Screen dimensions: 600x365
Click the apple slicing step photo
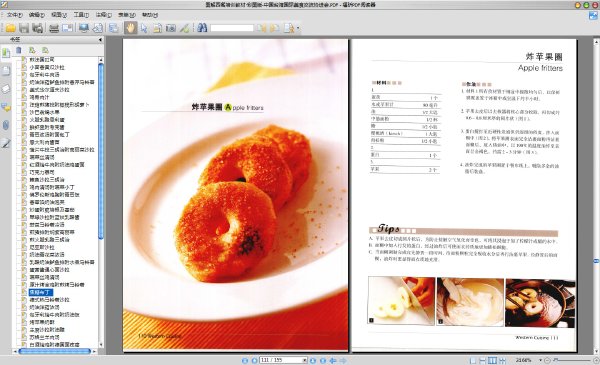pos(401,301)
